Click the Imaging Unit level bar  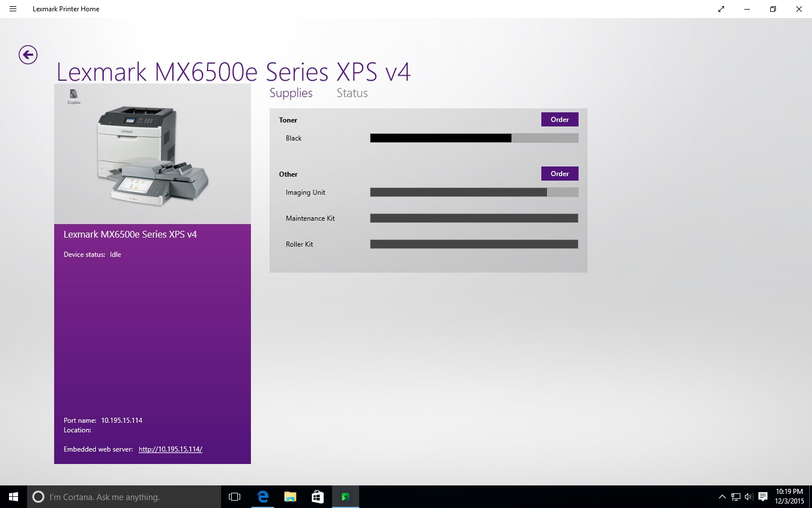pyautogui.click(x=474, y=192)
